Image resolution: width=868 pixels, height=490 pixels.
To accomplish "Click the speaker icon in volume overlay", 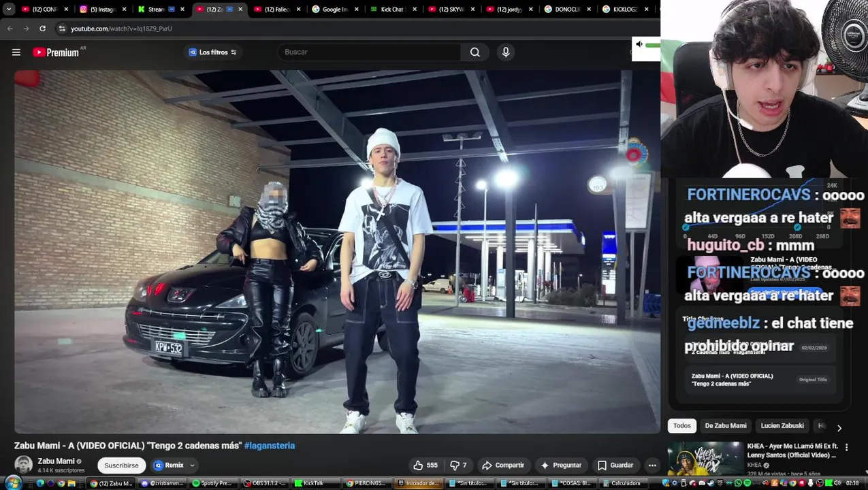I will coord(639,44).
